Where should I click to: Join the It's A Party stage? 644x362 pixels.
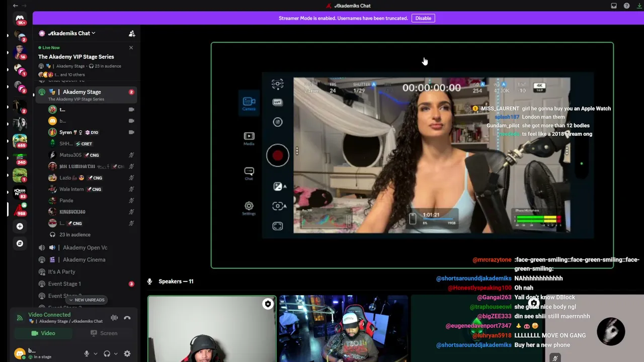86,271
